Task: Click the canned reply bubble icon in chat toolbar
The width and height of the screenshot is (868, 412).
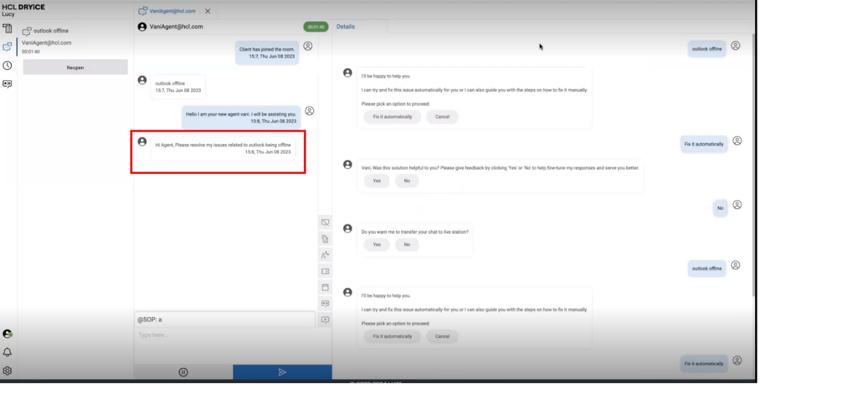Action: [325, 303]
